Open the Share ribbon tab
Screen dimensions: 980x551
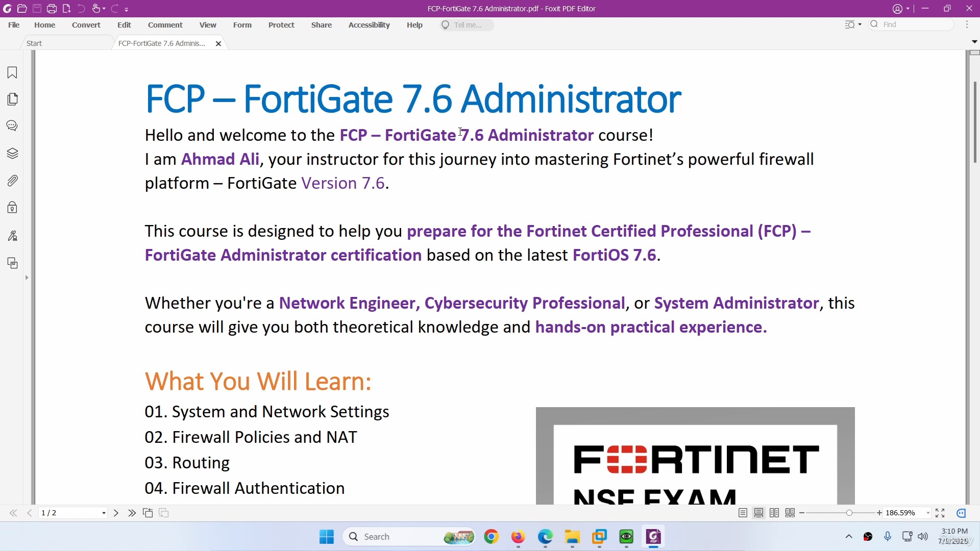pos(322,25)
